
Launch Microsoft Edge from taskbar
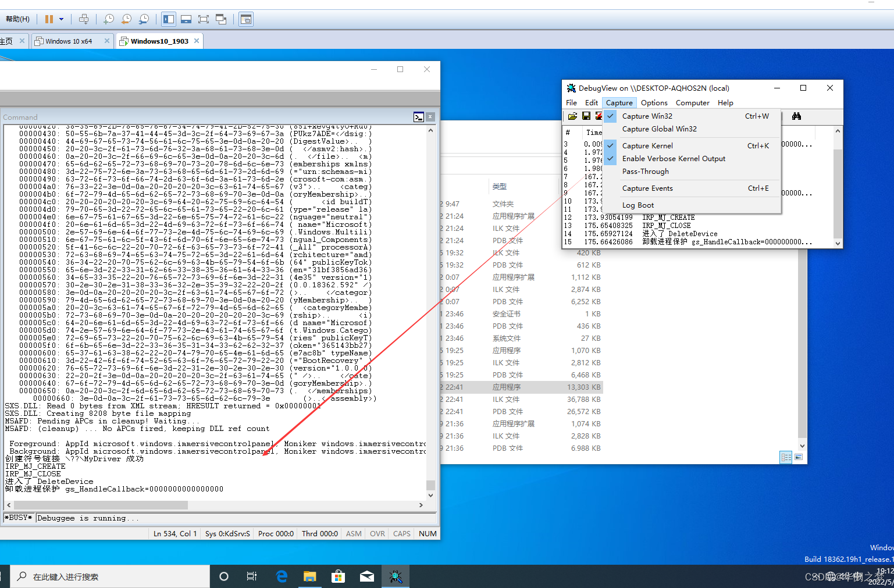point(282,576)
